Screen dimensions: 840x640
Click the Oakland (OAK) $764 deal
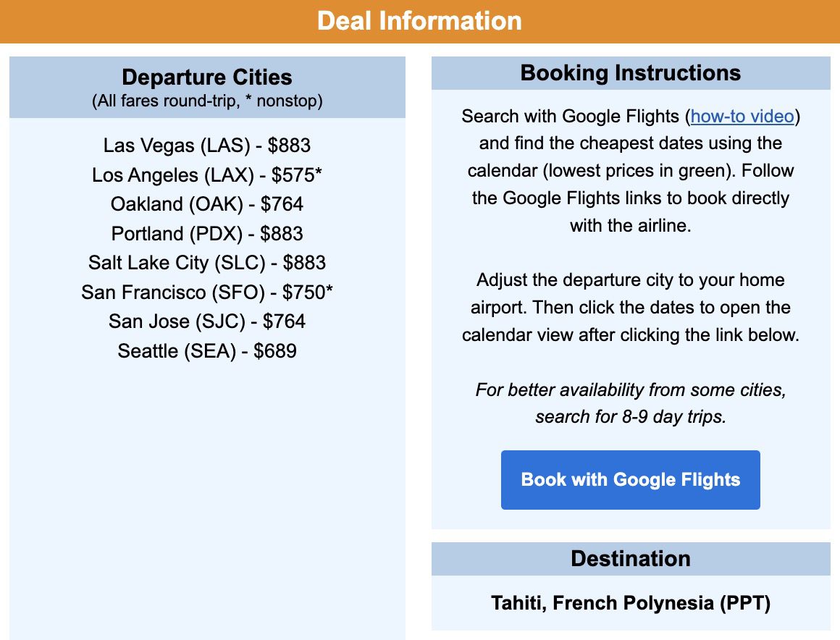[206, 204]
